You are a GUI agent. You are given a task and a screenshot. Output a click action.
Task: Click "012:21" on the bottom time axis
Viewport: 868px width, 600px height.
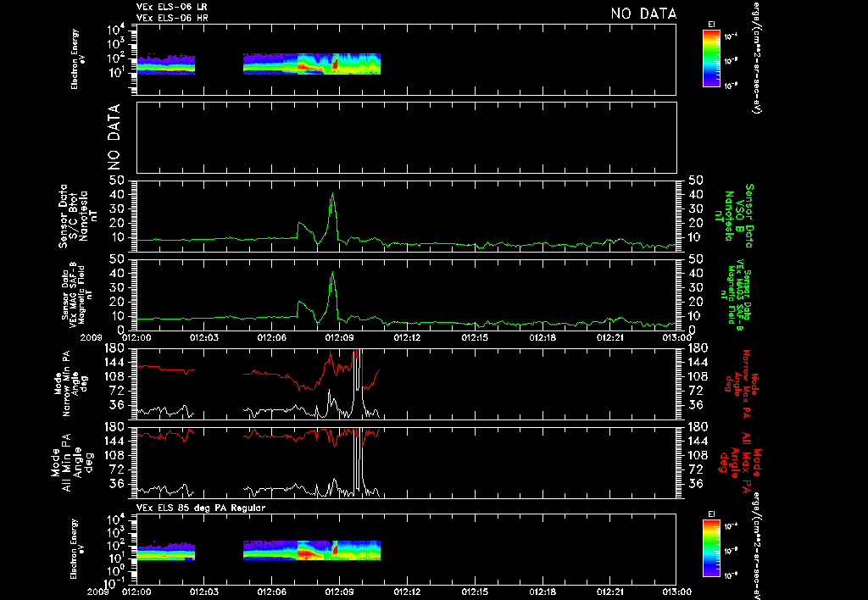(x=609, y=592)
